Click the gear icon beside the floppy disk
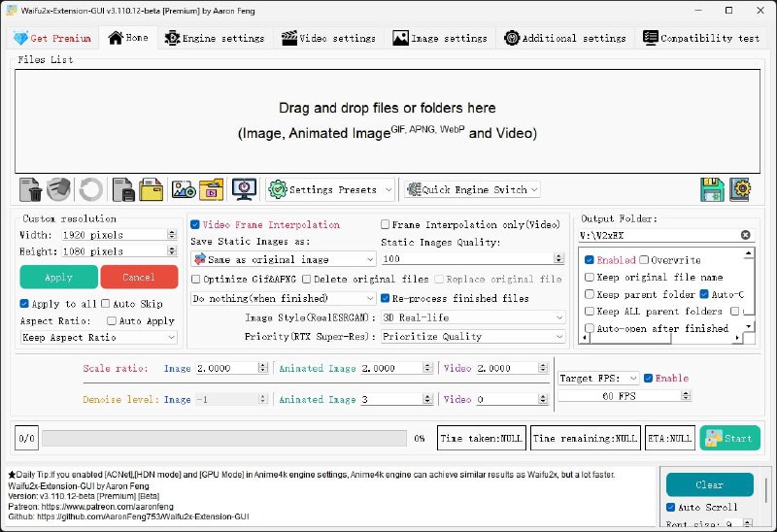 (x=742, y=189)
